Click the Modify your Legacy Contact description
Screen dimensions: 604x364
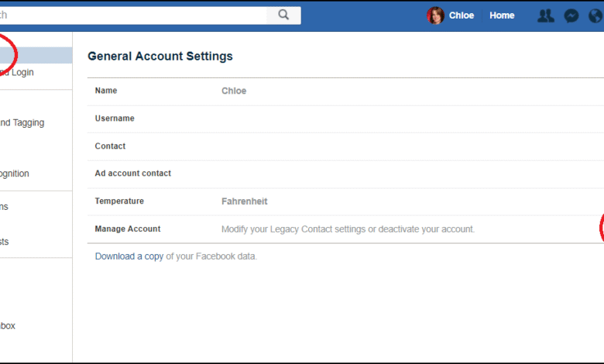tap(348, 229)
